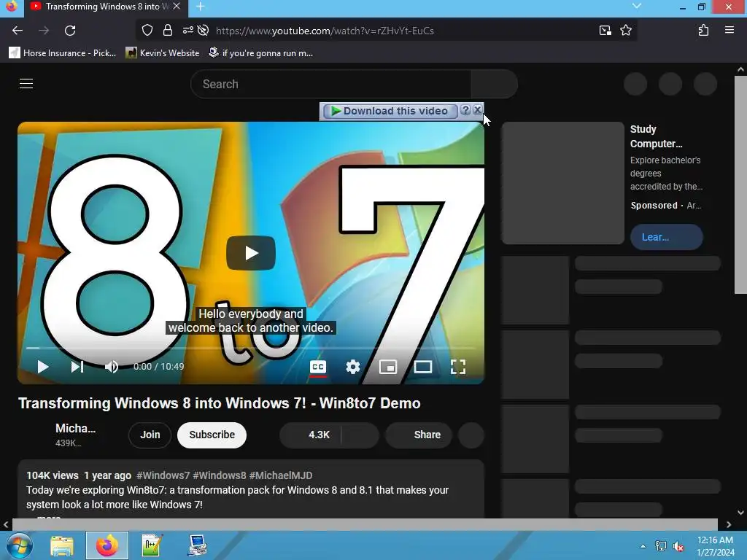Open Firefox application hamburger menu

[729, 30]
